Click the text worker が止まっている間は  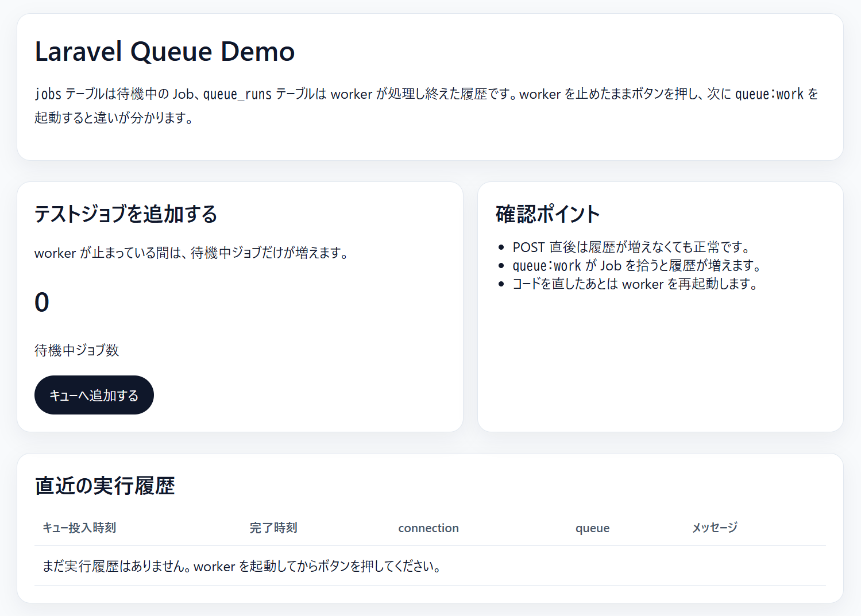(192, 253)
